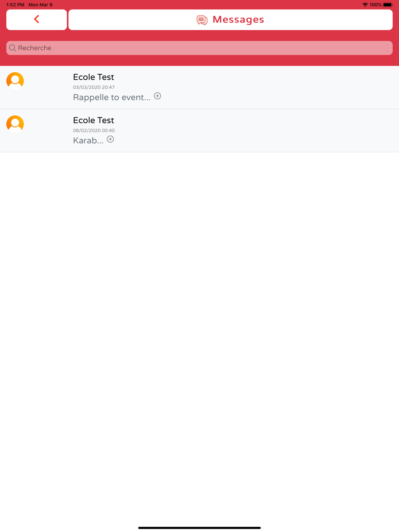Open the 08/02/2020 Ecole Test conversation
The height and width of the screenshot is (532, 399).
pos(199,131)
